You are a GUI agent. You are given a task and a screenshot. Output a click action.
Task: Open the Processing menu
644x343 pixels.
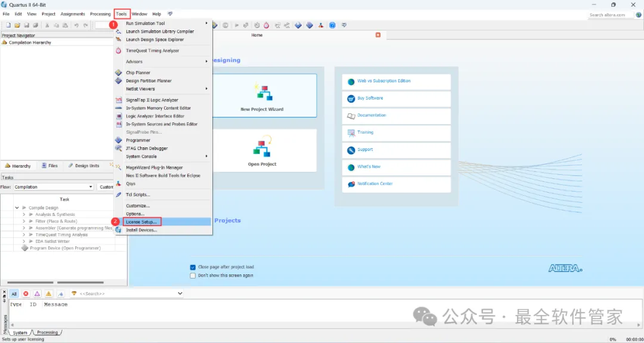(100, 14)
